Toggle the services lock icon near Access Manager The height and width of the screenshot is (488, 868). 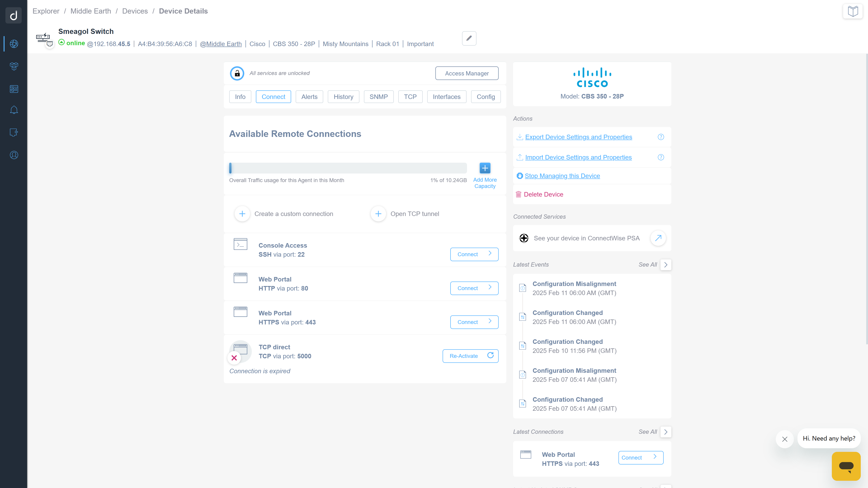[x=237, y=73]
